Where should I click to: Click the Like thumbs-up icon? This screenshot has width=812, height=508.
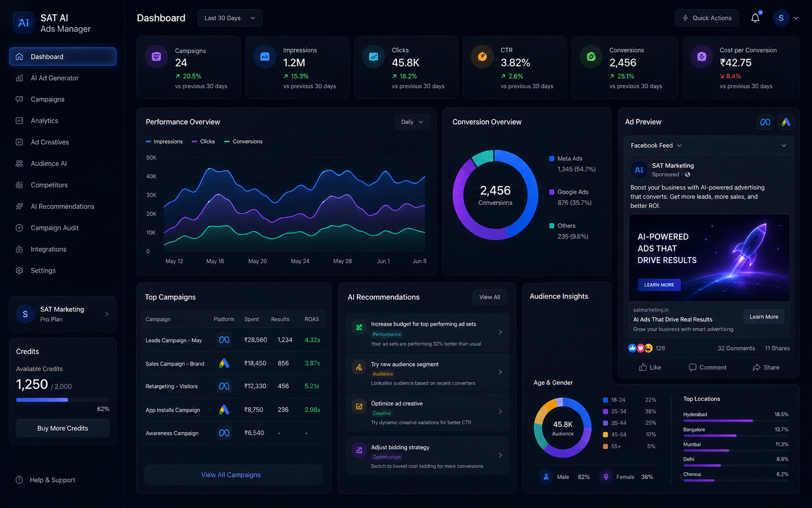(x=643, y=367)
